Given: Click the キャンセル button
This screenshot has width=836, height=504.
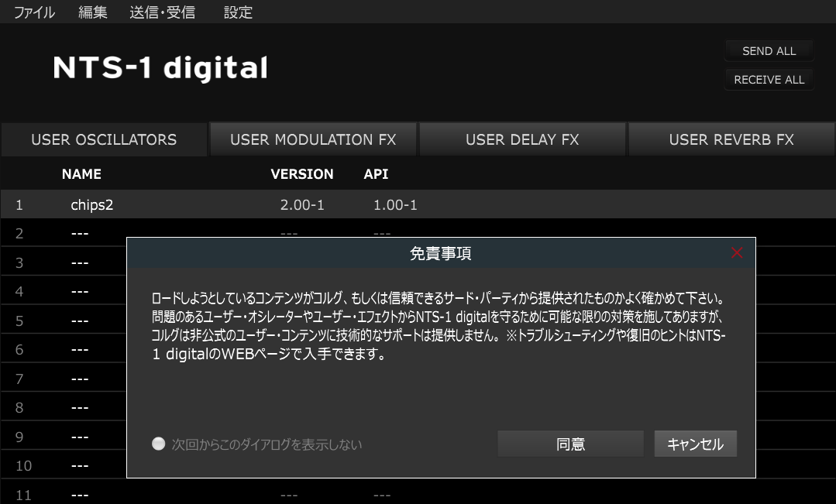Looking at the screenshot, I should pos(695,444).
